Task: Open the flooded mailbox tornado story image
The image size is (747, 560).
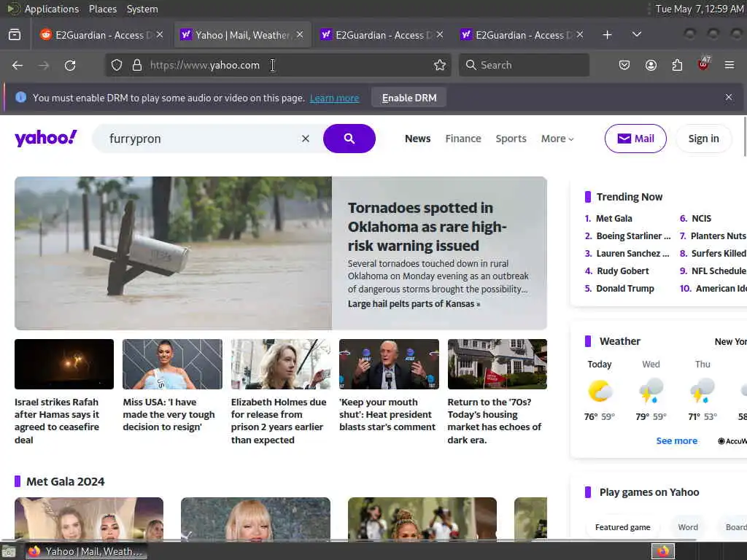Action: pos(174,253)
